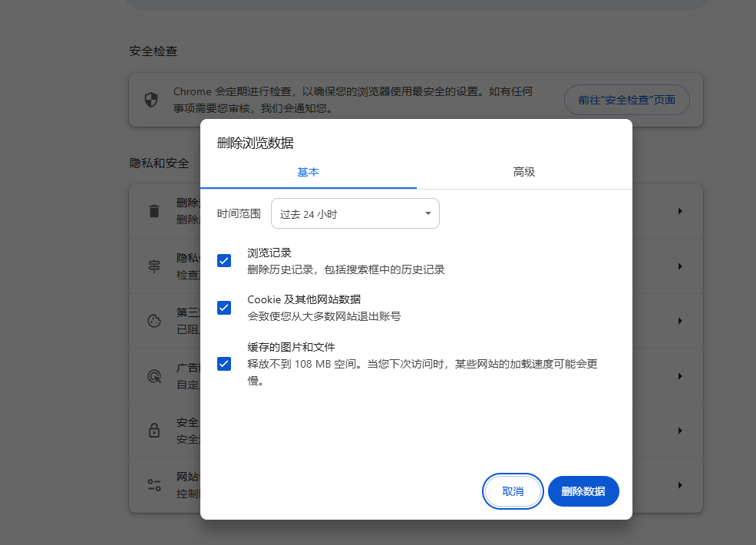Expand the arrow on the site settings row

pyautogui.click(x=680, y=485)
